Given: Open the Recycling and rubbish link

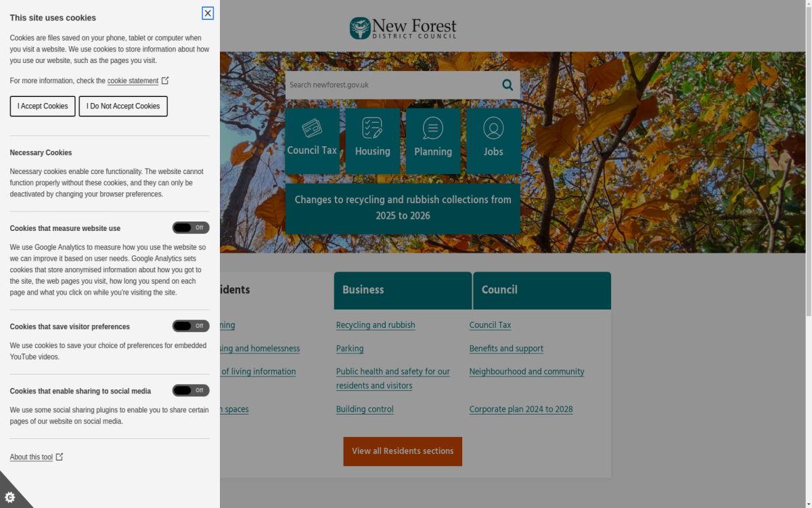Looking at the screenshot, I should pyautogui.click(x=376, y=325).
